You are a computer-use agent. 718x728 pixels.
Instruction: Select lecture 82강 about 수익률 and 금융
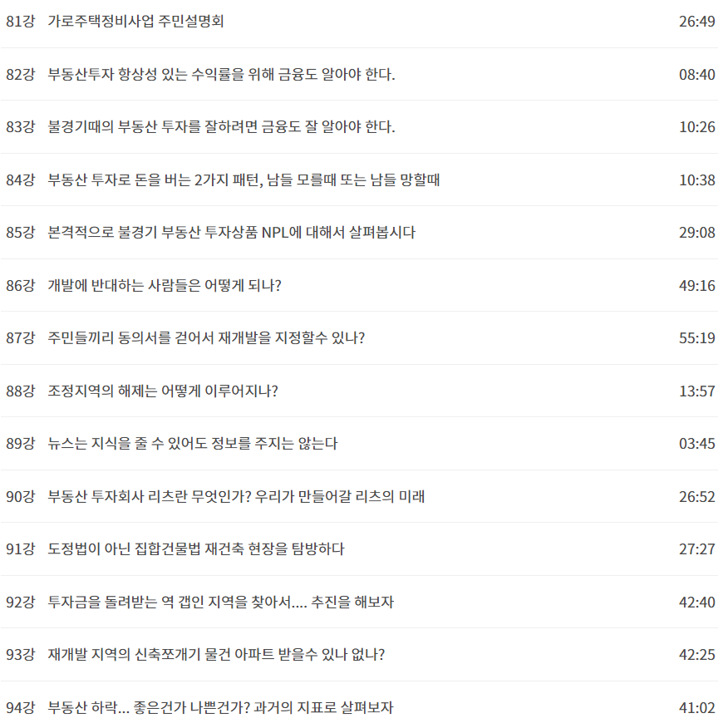[x=359, y=74]
